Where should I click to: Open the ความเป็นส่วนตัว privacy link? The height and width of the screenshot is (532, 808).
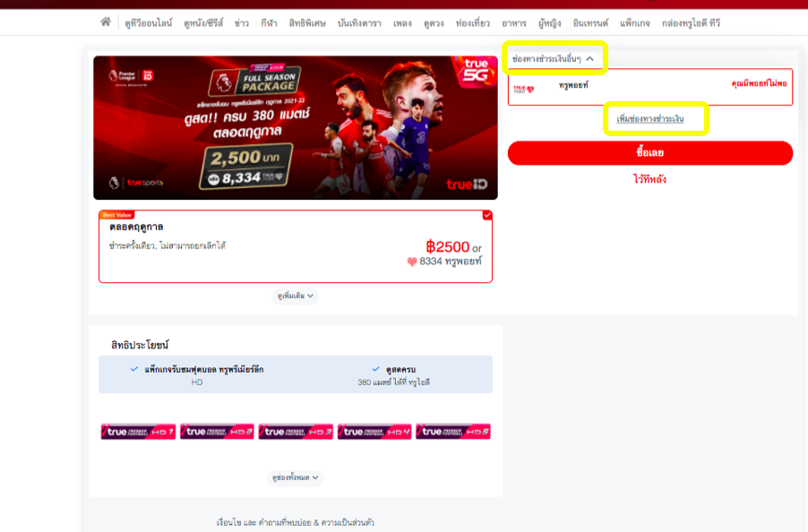coord(348,523)
